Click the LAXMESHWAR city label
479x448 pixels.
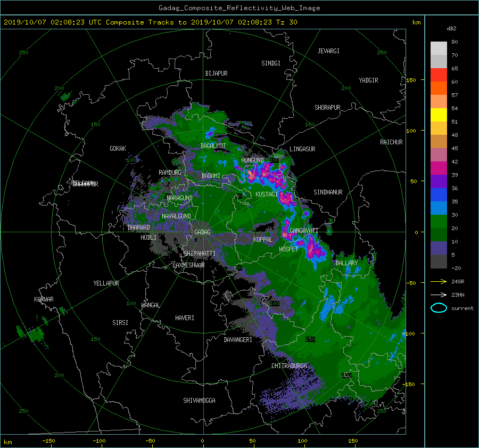(188, 265)
